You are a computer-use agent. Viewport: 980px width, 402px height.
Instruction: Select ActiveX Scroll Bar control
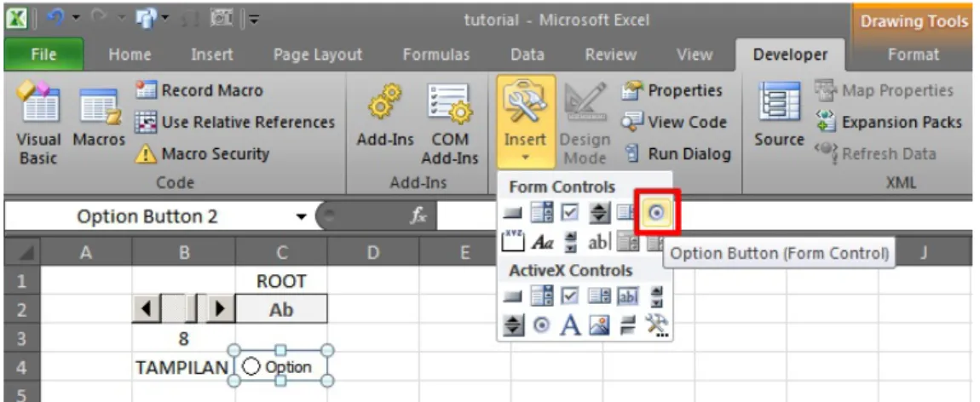[x=657, y=297]
